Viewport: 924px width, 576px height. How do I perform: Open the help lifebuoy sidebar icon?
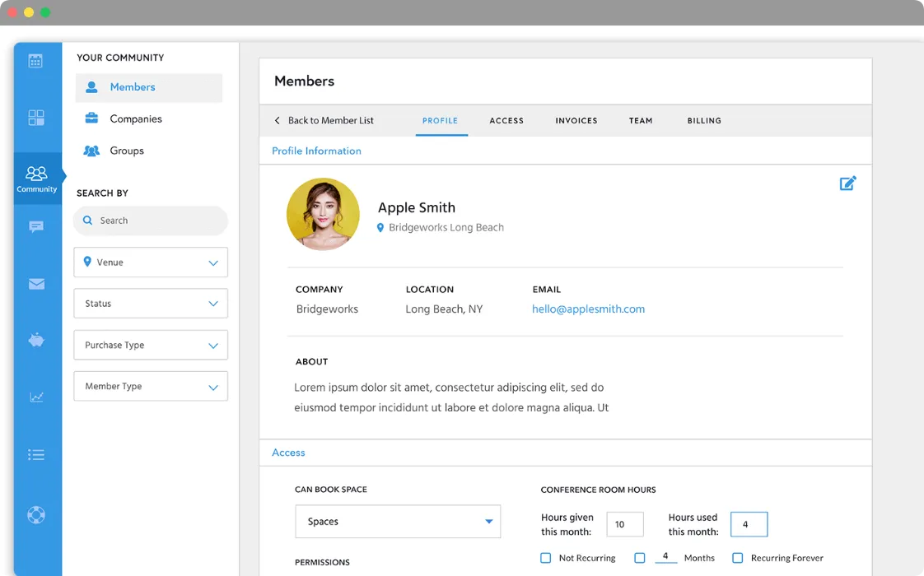click(36, 515)
